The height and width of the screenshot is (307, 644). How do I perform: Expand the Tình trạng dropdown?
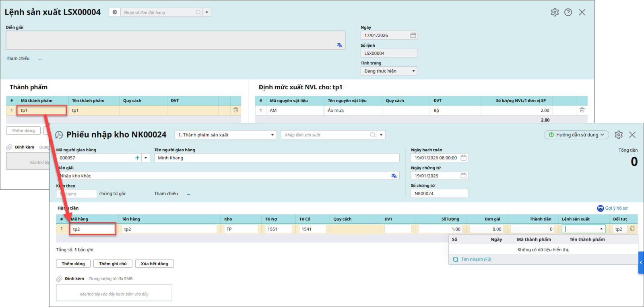(413, 71)
